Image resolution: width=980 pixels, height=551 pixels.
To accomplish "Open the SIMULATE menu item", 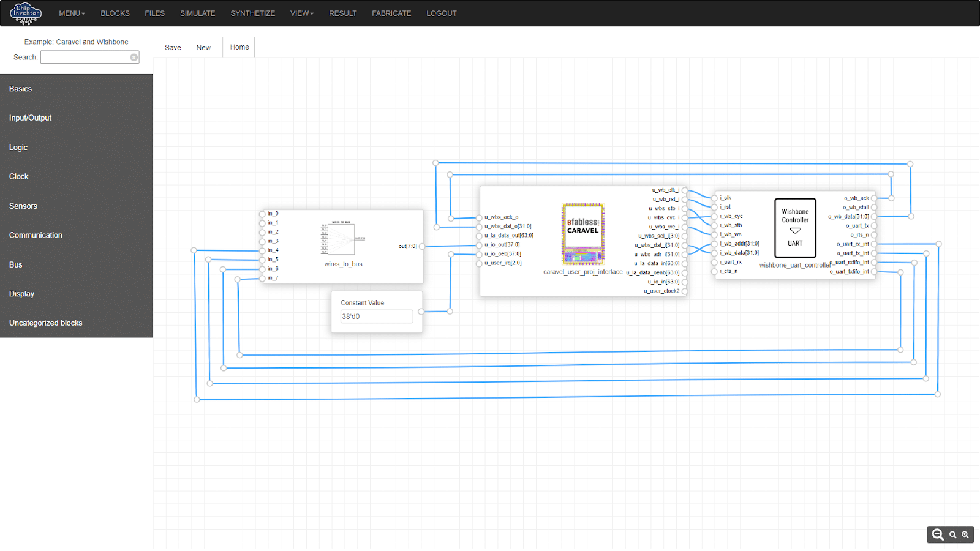I will click(197, 13).
